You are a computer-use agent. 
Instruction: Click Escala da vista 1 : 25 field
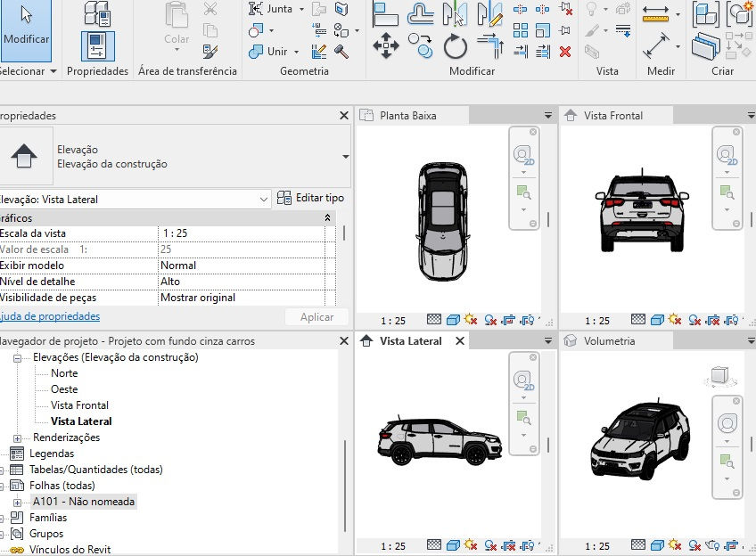pos(242,233)
